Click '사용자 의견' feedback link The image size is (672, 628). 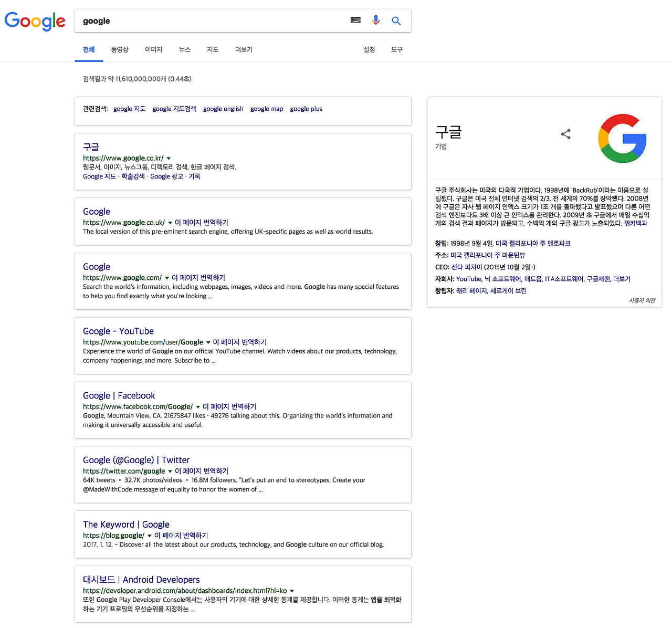(642, 300)
